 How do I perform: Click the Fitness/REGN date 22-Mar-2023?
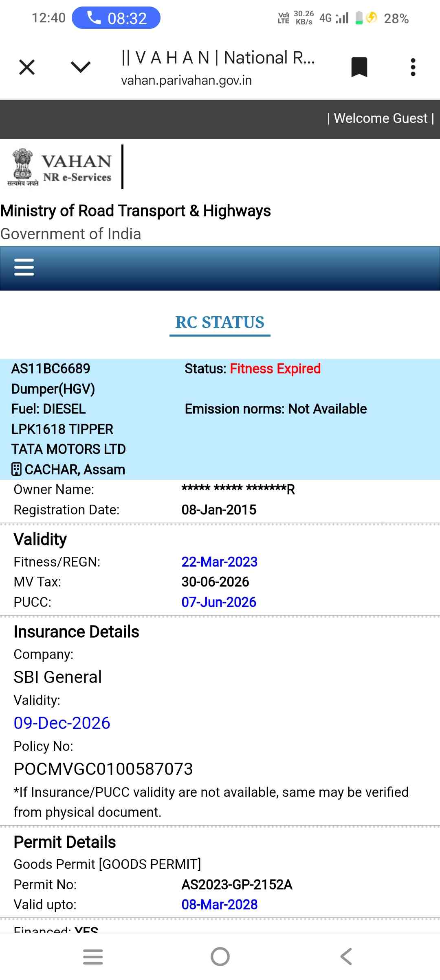pyautogui.click(x=219, y=562)
